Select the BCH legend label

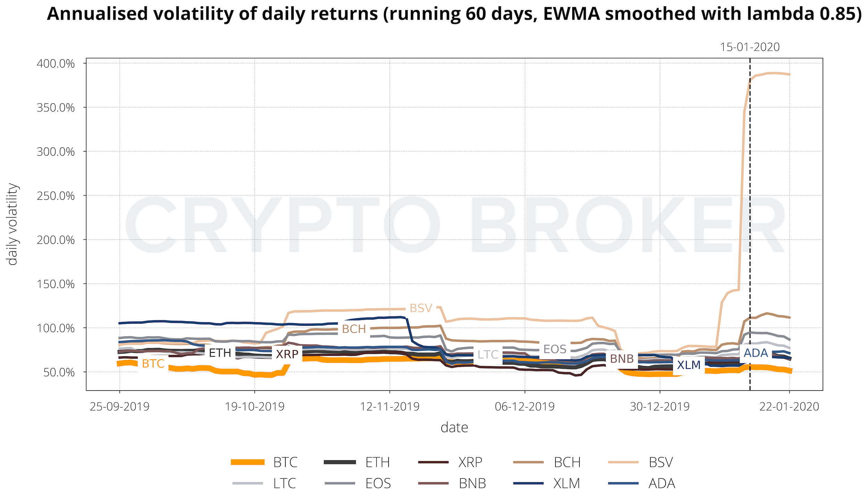coord(567,462)
